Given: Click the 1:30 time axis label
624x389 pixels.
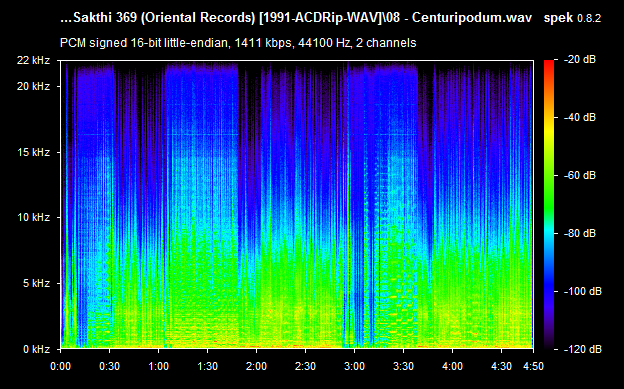Looking at the screenshot, I should (x=207, y=366).
